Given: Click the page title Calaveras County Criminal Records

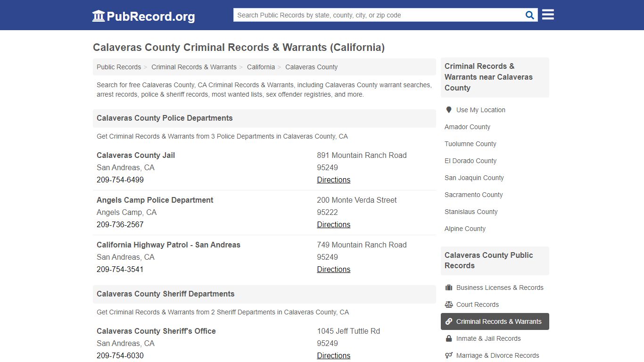Looking at the screenshot, I should tap(239, 48).
